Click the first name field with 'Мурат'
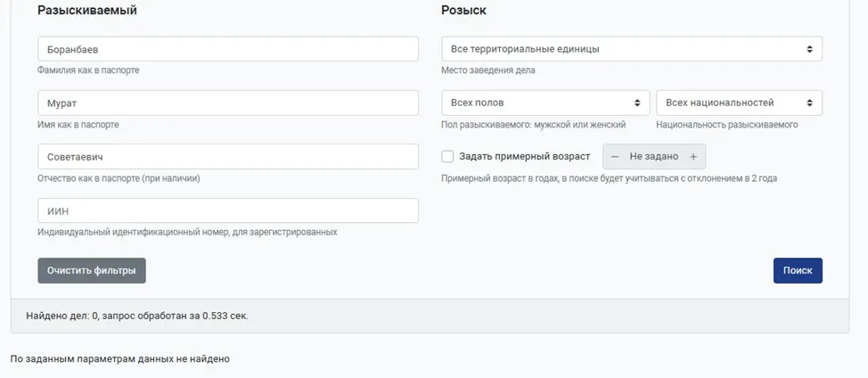 pyautogui.click(x=228, y=103)
